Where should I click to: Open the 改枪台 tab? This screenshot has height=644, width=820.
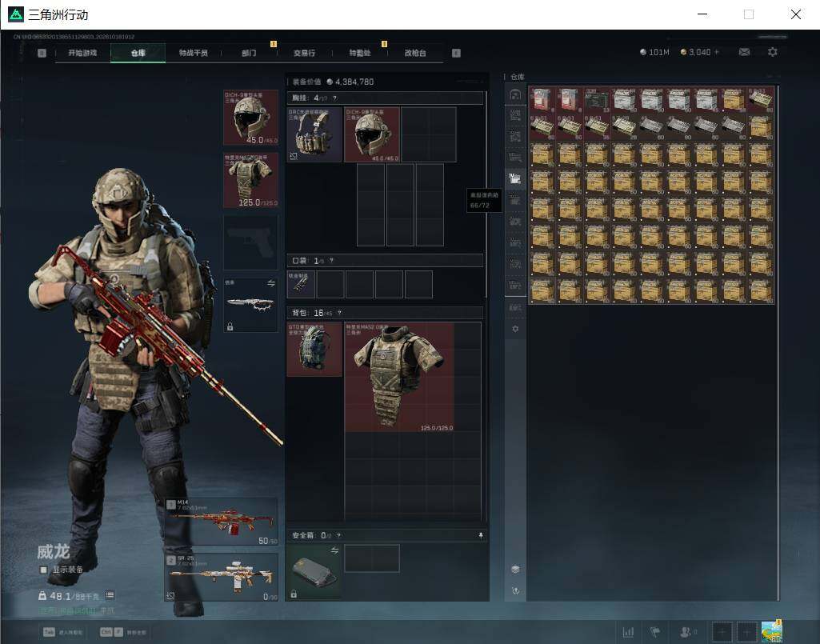pos(415,53)
